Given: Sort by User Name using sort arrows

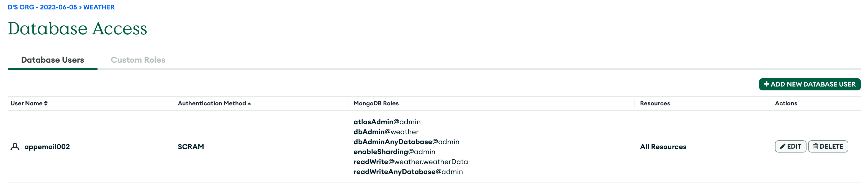Looking at the screenshot, I should pyautogui.click(x=46, y=103).
